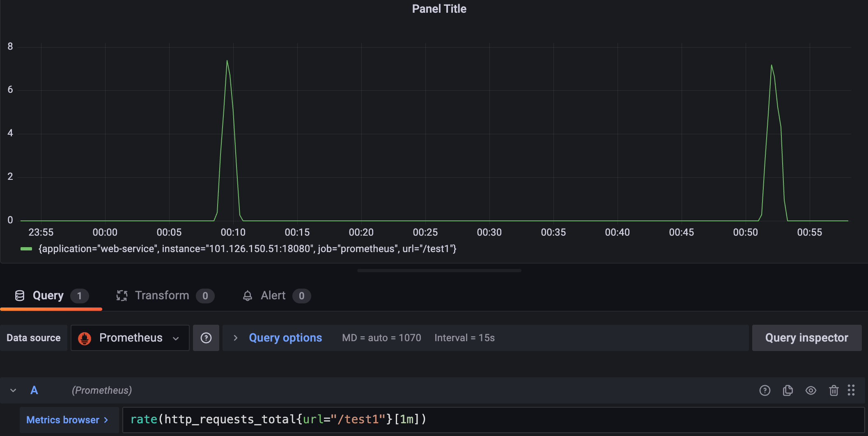The width and height of the screenshot is (868, 436).
Task: Expand the Query options section
Action: [x=285, y=338]
